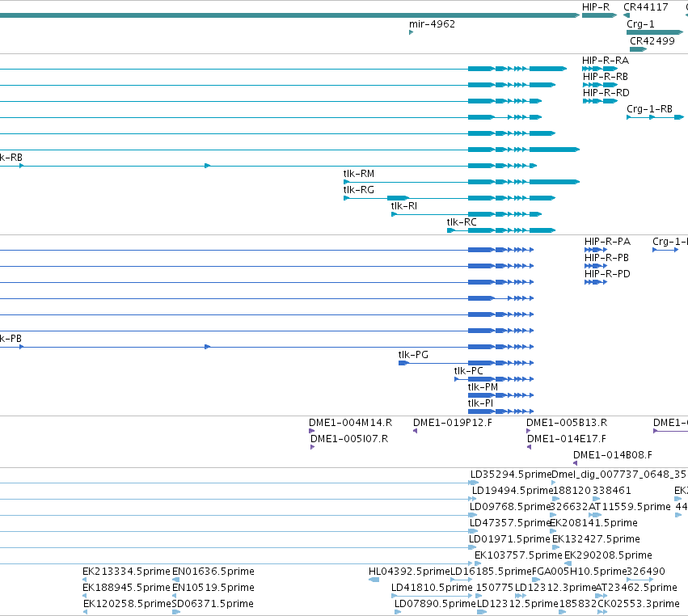Image resolution: width=688 pixels, height=616 pixels.
Task: Click the tlk-PM CDS label
Action: 483,387
